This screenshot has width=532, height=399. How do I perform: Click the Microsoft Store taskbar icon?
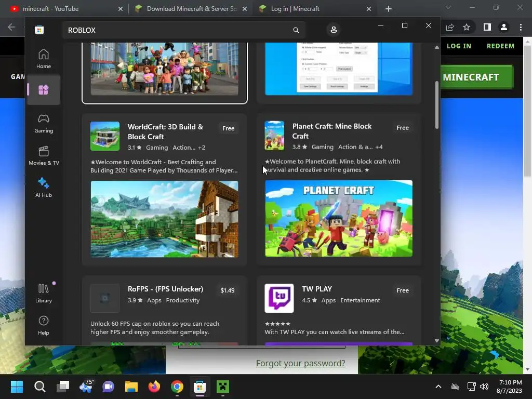click(x=200, y=387)
